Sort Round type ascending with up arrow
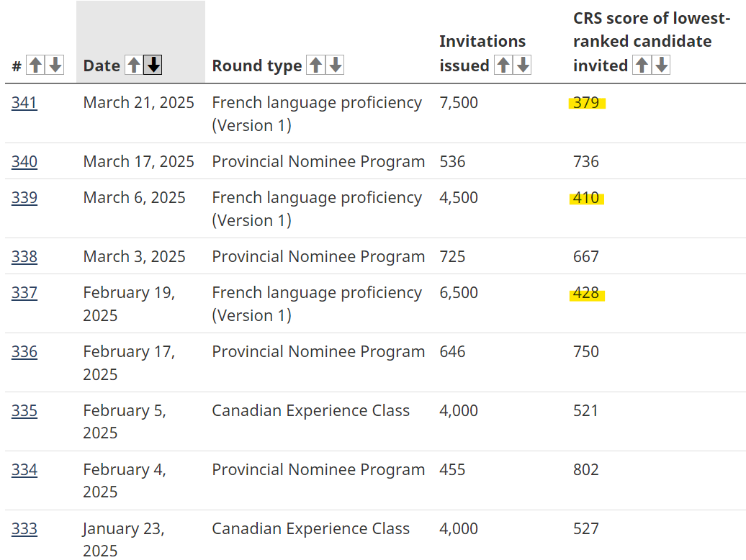Image resolution: width=746 pixels, height=560 pixels. tap(315, 66)
